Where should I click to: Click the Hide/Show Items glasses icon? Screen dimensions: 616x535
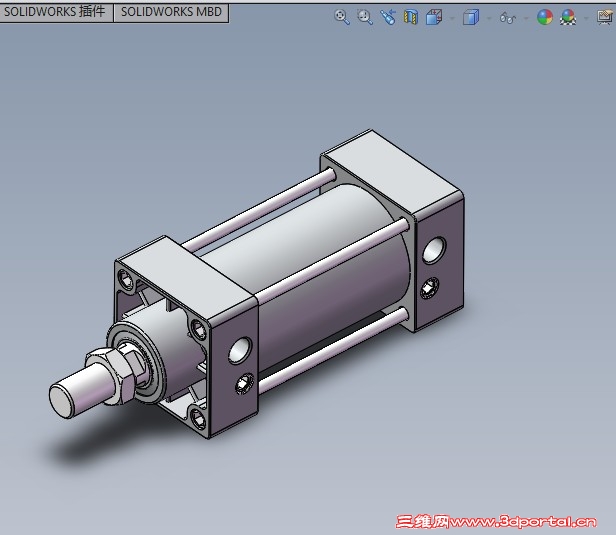[507, 18]
